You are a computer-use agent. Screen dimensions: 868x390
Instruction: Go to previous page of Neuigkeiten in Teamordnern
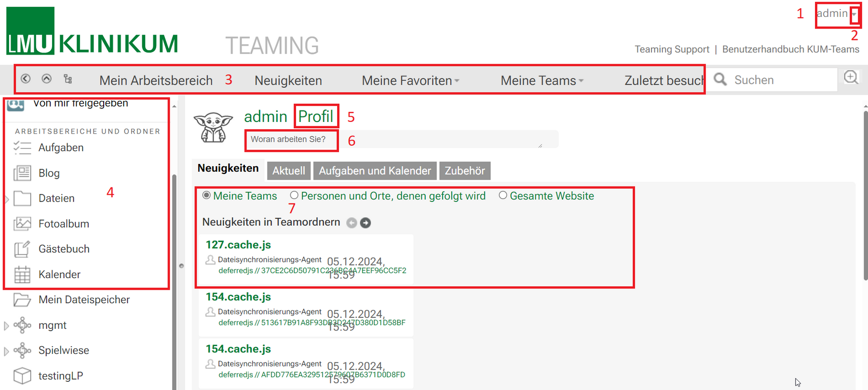352,223
